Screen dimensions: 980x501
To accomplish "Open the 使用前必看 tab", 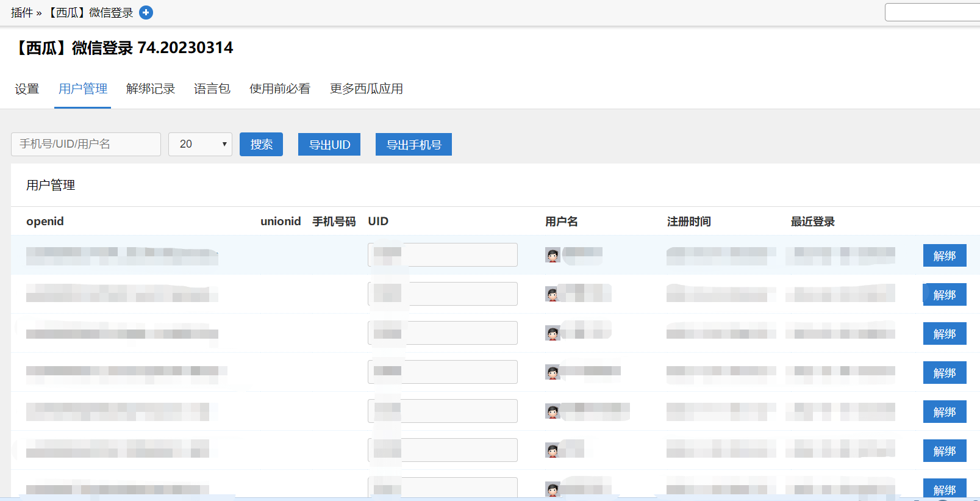I will (280, 89).
